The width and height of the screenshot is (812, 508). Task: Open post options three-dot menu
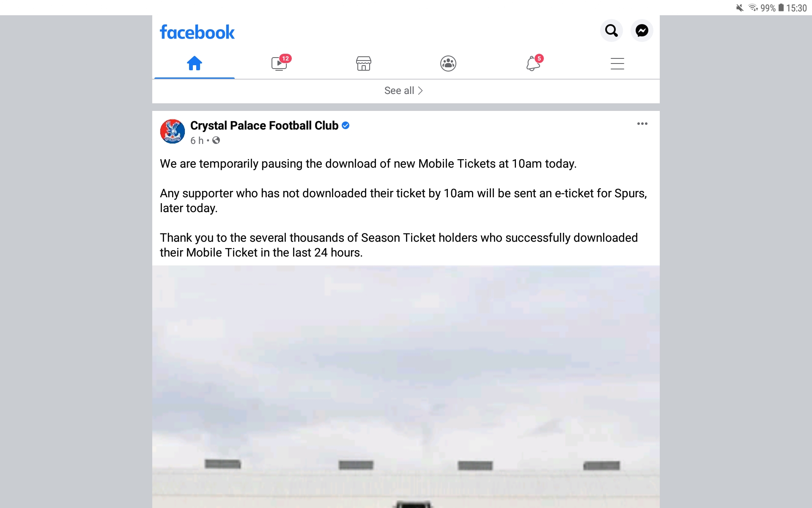point(642,124)
